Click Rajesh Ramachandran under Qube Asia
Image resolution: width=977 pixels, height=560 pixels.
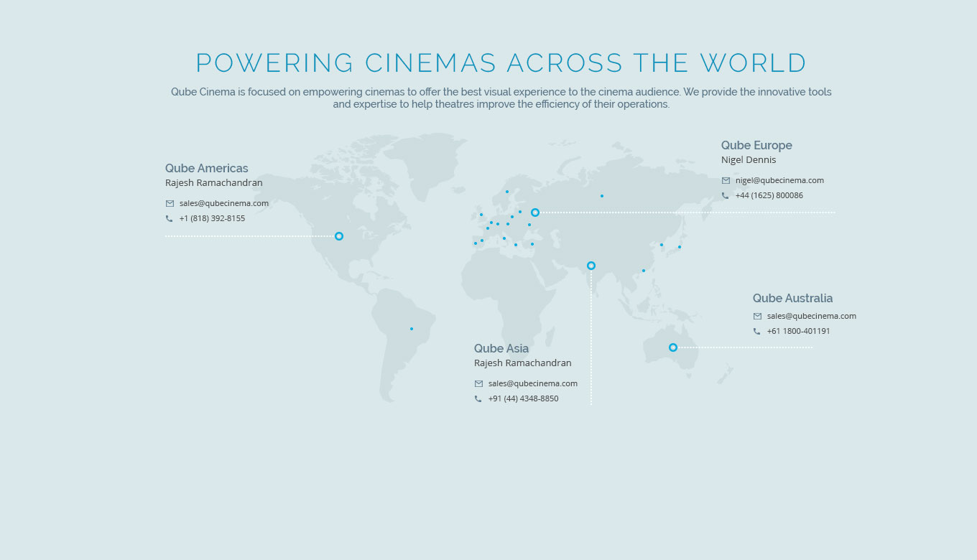tap(523, 363)
